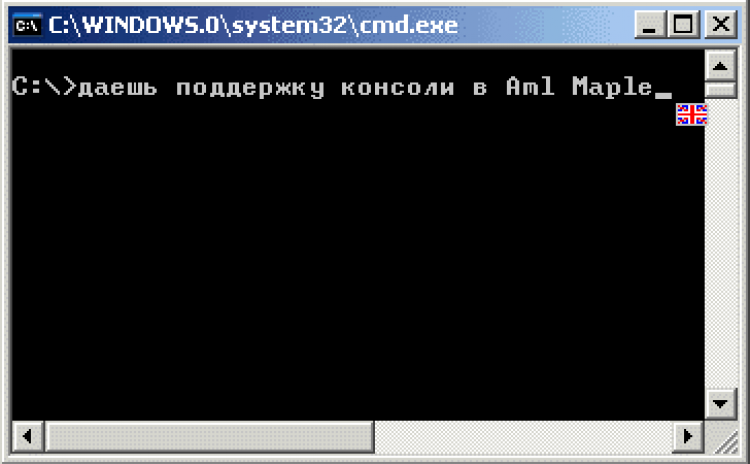
Task: Close the cmd.exe window
Action: pyautogui.click(x=721, y=24)
